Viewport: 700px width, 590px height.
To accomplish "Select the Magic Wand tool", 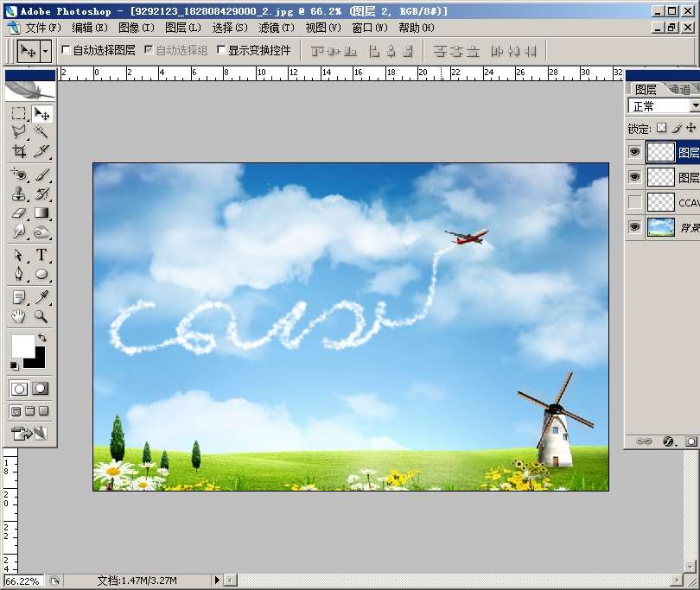I will [41, 132].
